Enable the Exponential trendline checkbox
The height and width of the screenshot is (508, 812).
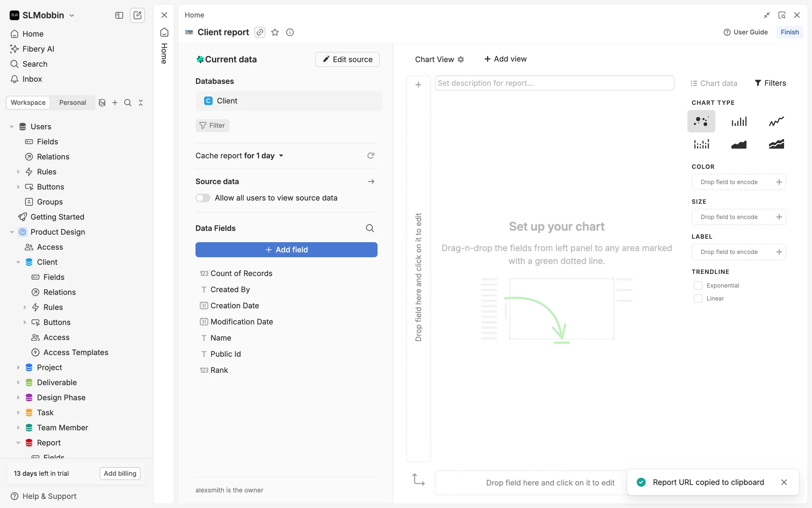coord(698,286)
